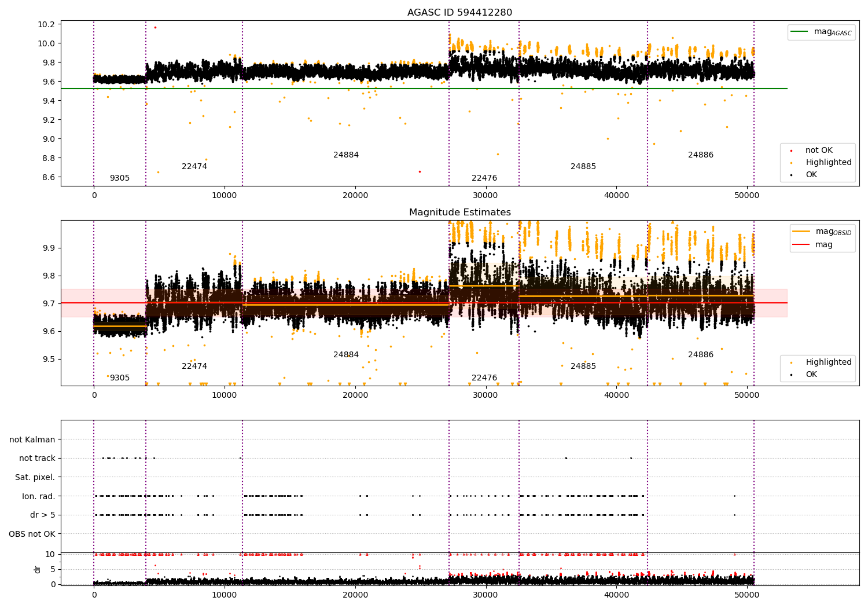Click the 'not Kalman' row label
868x608 pixels.
pos(32,440)
